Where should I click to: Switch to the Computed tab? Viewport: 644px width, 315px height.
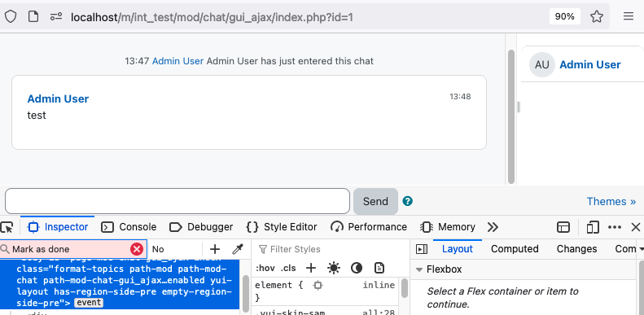[515, 249]
